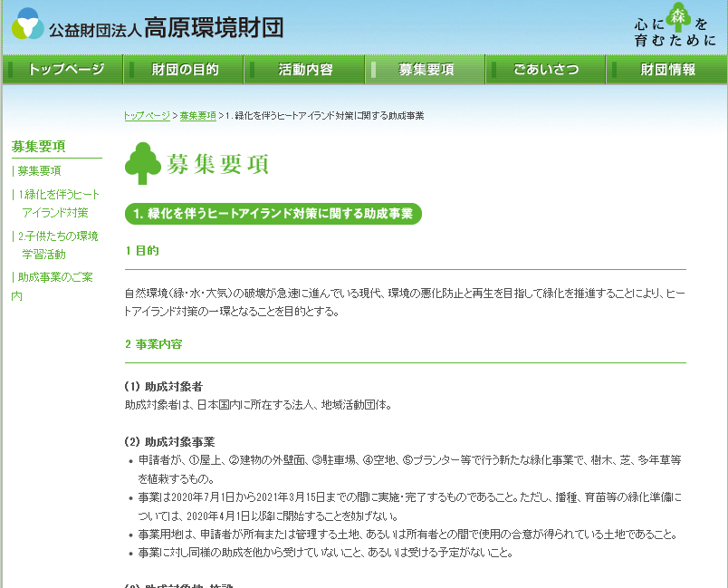Open the ごあいさつ menu item
Image resolution: width=728 pixels, height=588 pixels.
pyautogui.click(x=545, y=68)
